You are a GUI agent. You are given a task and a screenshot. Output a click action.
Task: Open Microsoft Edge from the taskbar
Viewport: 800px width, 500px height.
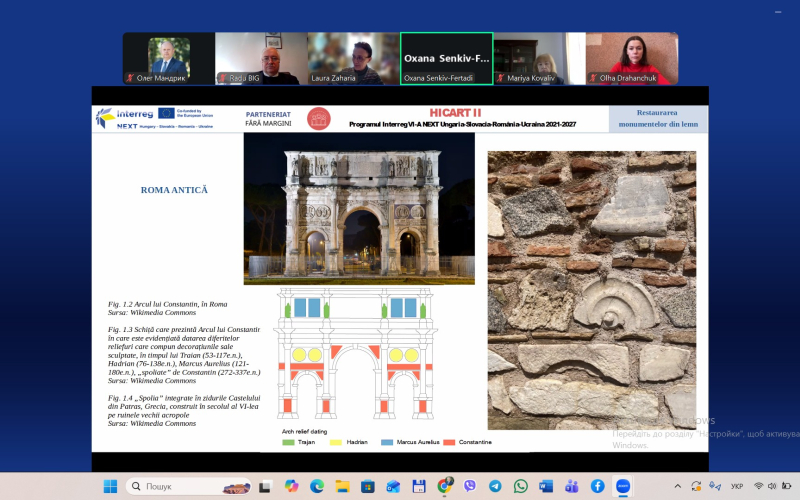[x=317, y=486]
